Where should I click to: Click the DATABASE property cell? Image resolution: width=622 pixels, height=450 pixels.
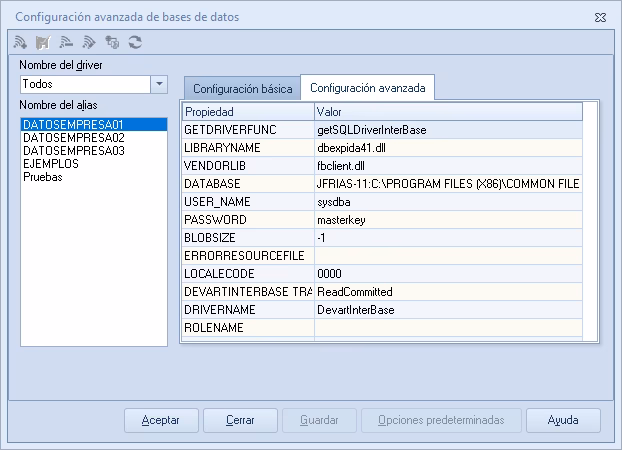point(248,184)
